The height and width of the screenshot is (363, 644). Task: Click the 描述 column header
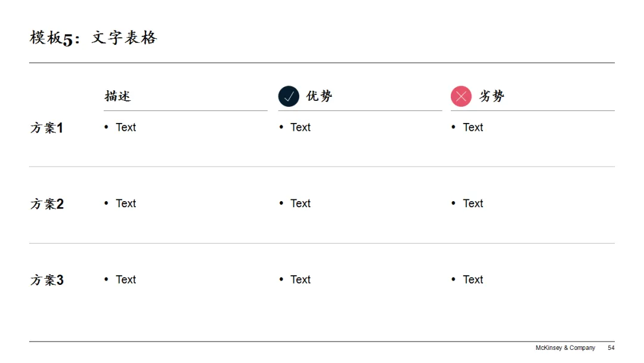117,96
